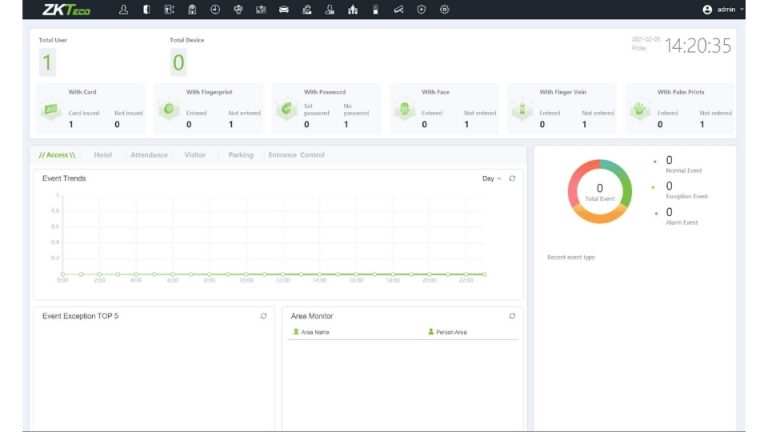Click the Event Exception TOP 5 title

coord(80,316)
